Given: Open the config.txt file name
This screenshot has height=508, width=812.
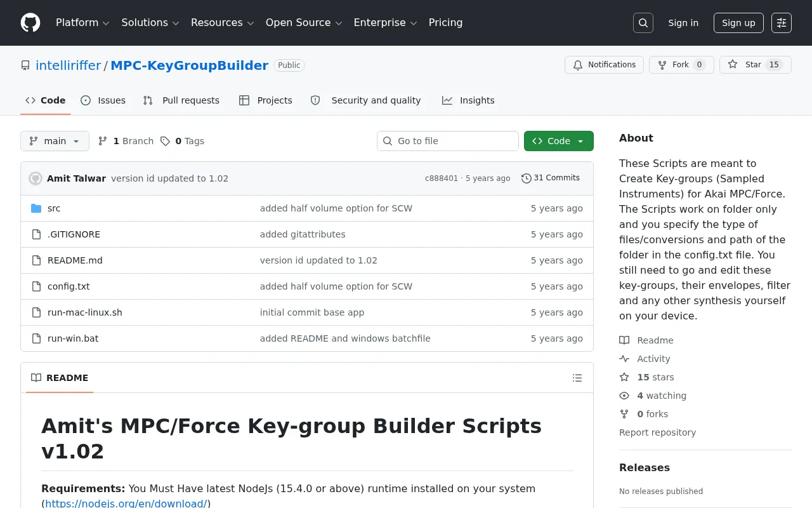Looking at the screenshot, I should point(69,286).
